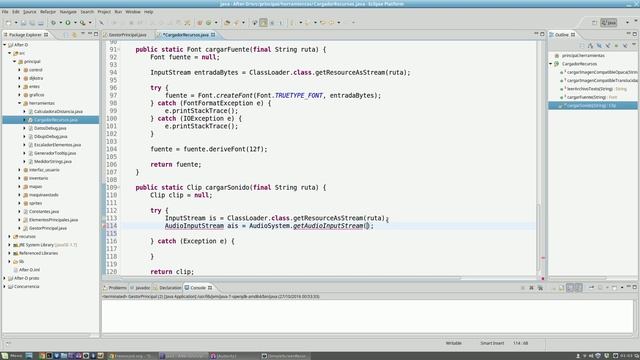Toggle Sort alphabetically in the Outline toolbar
This screenshot has width=640, height=360.
tap(590, 46)
